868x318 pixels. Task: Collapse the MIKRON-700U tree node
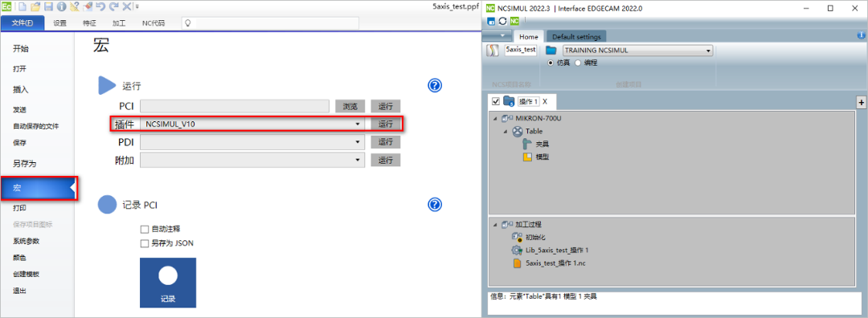click(x=495, y=118)
